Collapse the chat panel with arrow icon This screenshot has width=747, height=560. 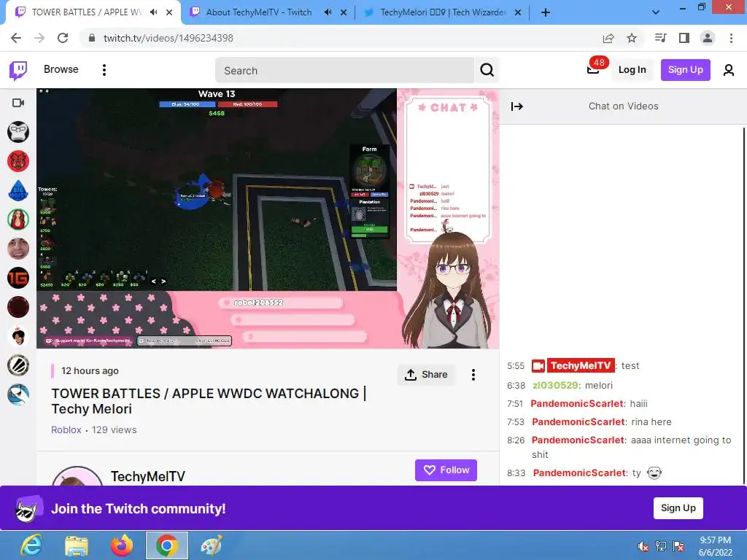[x=517, y=106]
